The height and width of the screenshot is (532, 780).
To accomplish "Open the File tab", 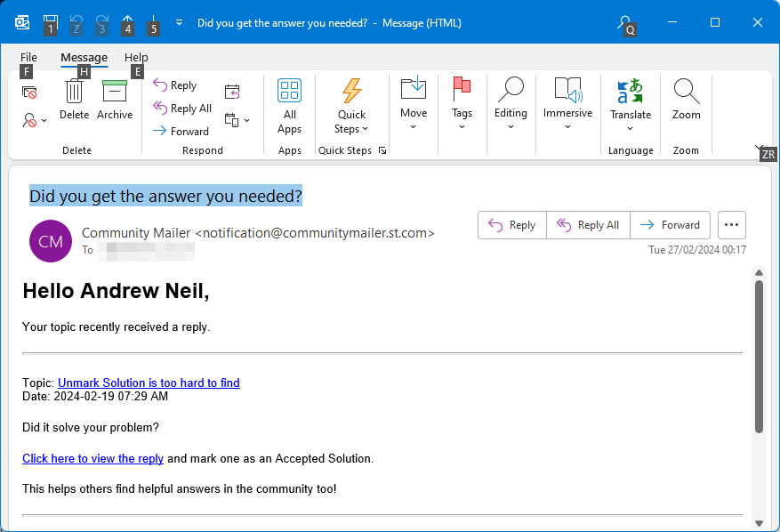I will coord(28,57).
